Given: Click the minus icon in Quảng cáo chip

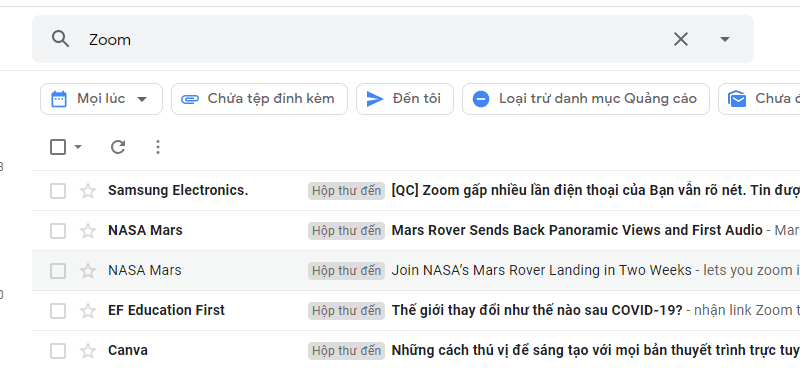Looking at the screenshot, I should pos(481,99).
